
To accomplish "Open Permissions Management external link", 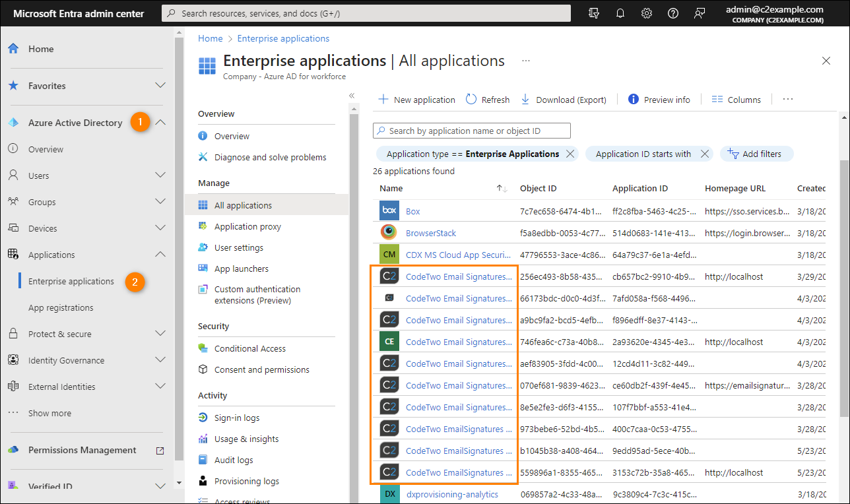I will pos(160,451).
